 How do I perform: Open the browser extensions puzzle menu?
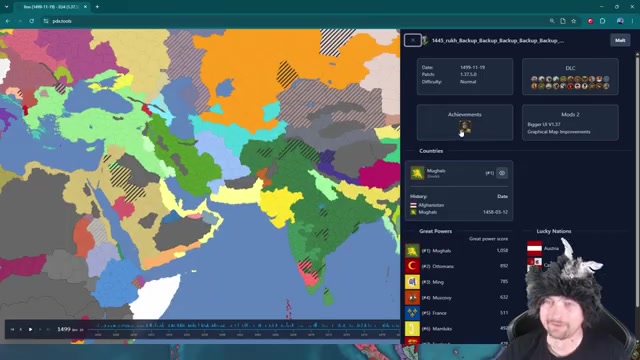coord(603,21)
